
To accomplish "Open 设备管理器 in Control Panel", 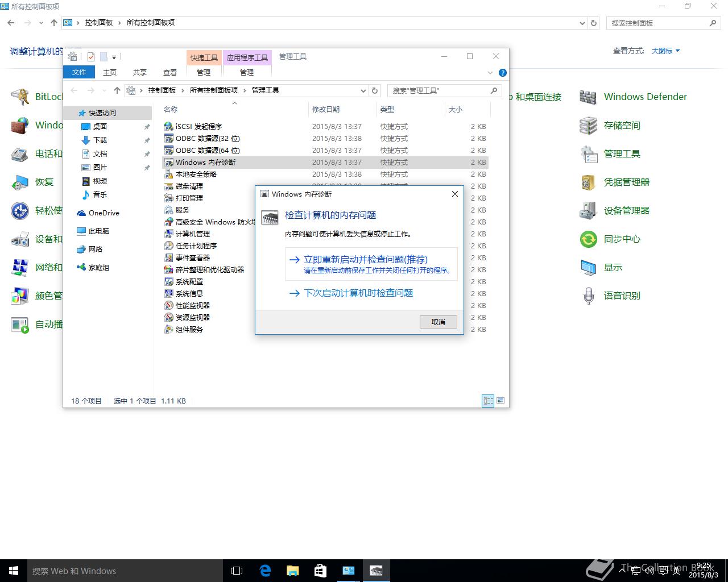I will click(x=615, y=210).
